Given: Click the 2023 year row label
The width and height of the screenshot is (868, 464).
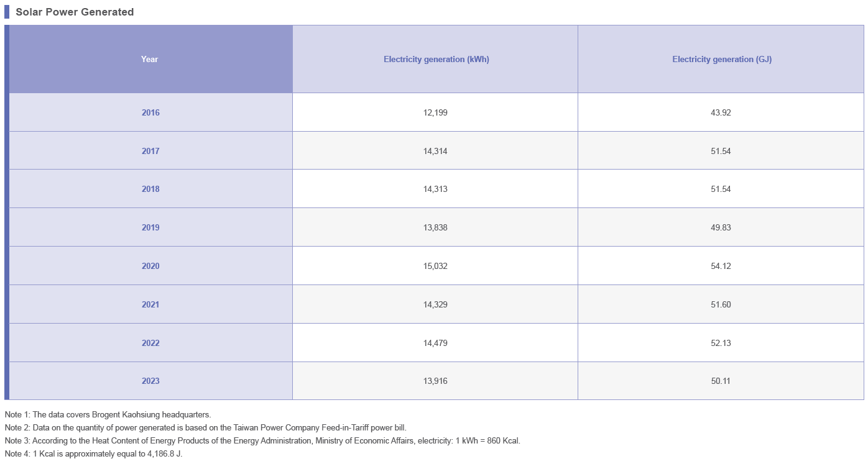Looking at the screenshot, I should click(150, 381).
